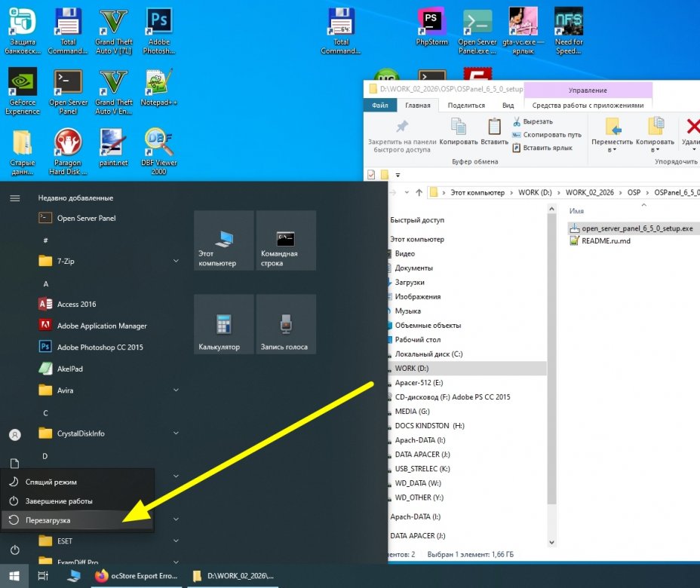Open the paint.net desktop icon
700x588 pixels.
coord(113,148)
